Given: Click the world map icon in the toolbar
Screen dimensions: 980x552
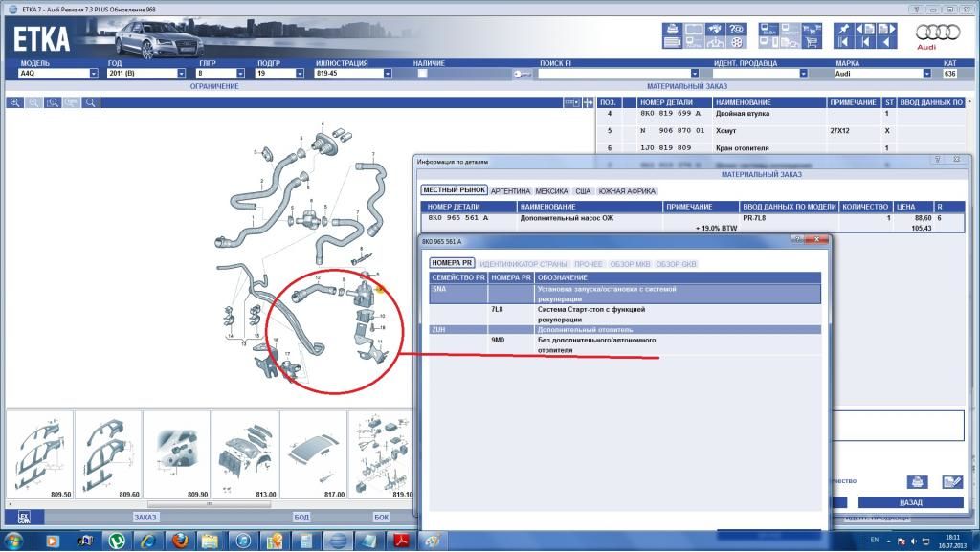Looking at the screenshot, I should (x=716, y=29).
